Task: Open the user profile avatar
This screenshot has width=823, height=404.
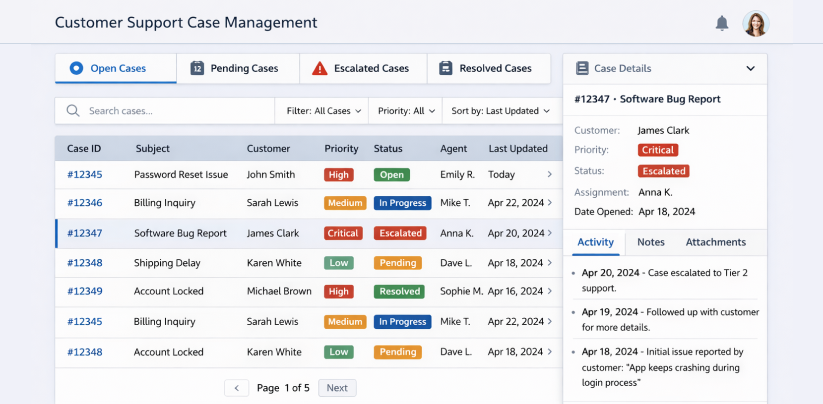Action: pos(755,23)
